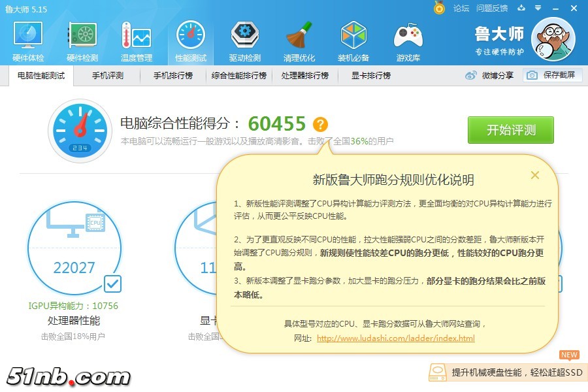Click 保存截屏 save screenshot button

coord(552,75)
